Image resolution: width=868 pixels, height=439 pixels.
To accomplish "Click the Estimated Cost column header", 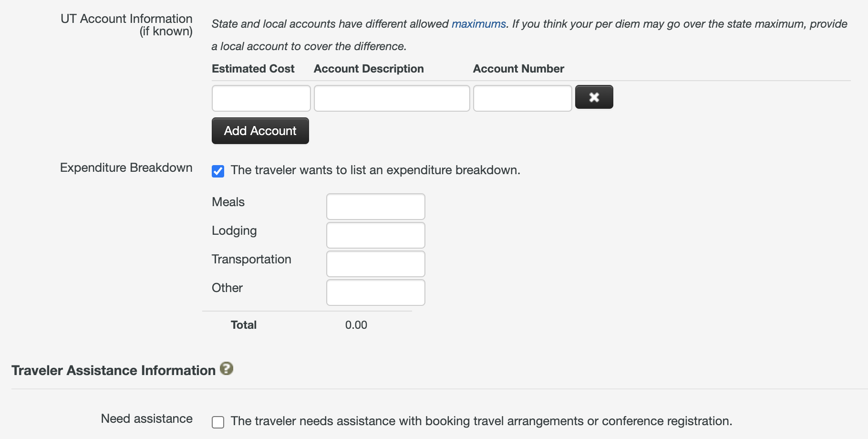I will click(x=253, y=69).
